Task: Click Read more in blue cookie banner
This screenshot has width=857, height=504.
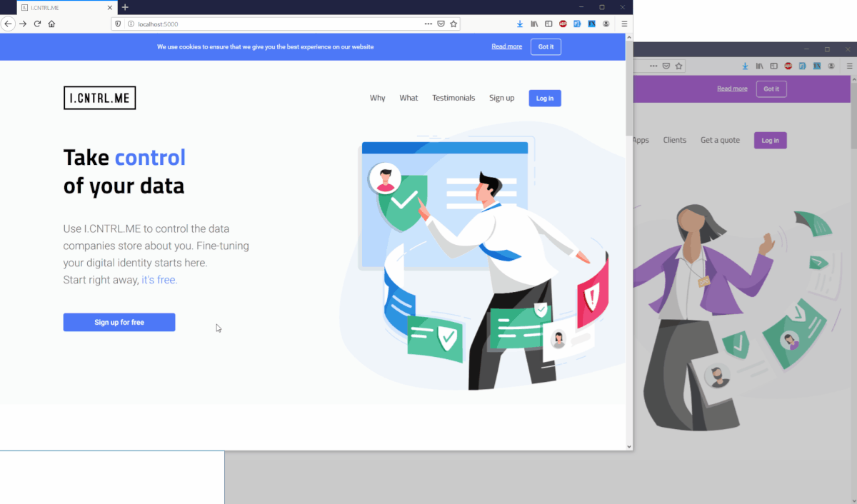Action: coord(506,46)
